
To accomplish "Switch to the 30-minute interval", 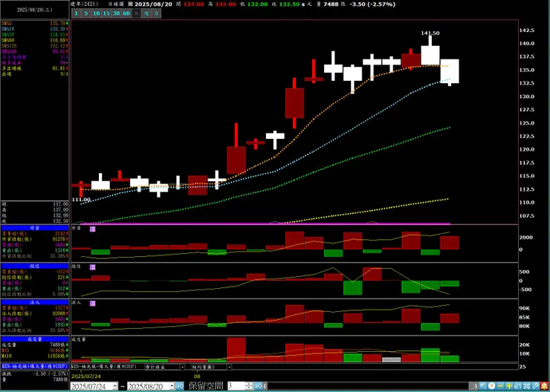I will 117,13.
